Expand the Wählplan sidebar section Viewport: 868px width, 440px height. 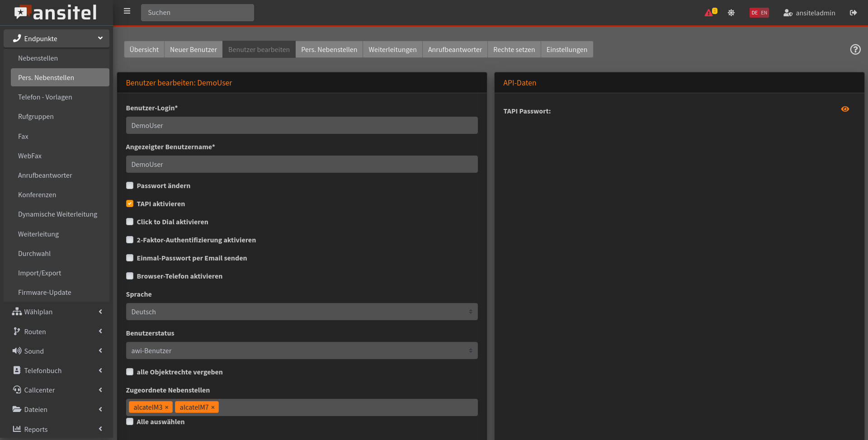point(57,312)
